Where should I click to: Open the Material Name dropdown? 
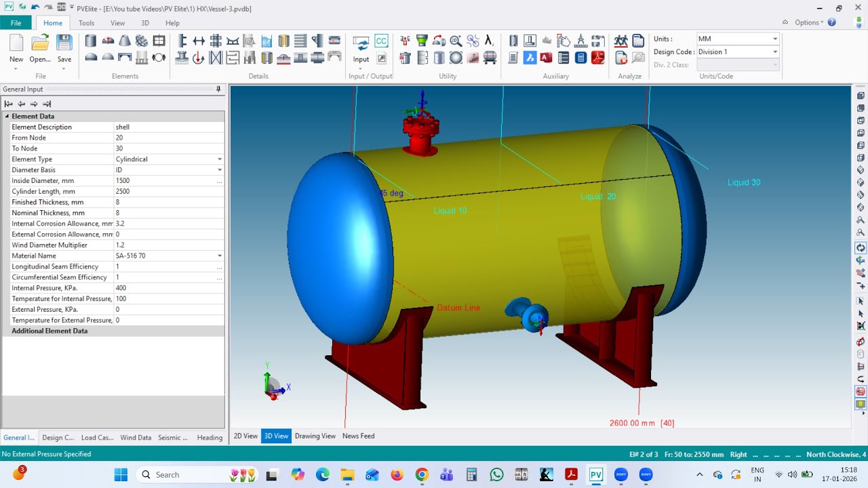219,256
